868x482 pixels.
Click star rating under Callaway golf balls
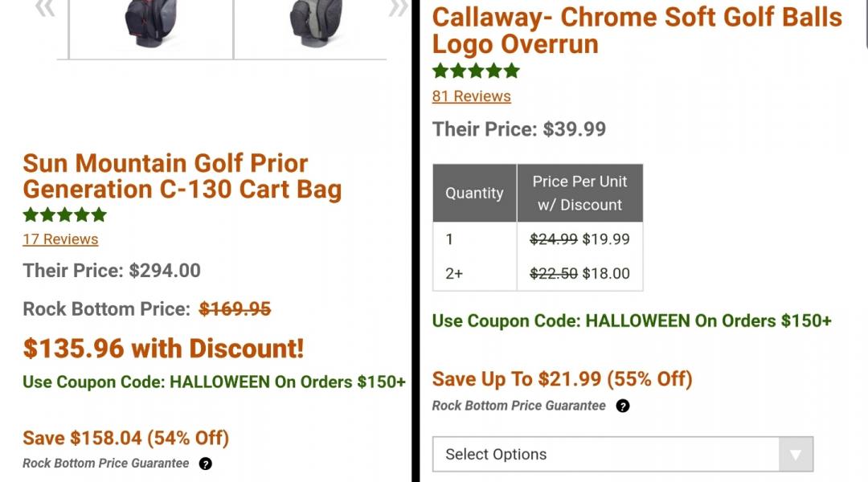(476, 71)
